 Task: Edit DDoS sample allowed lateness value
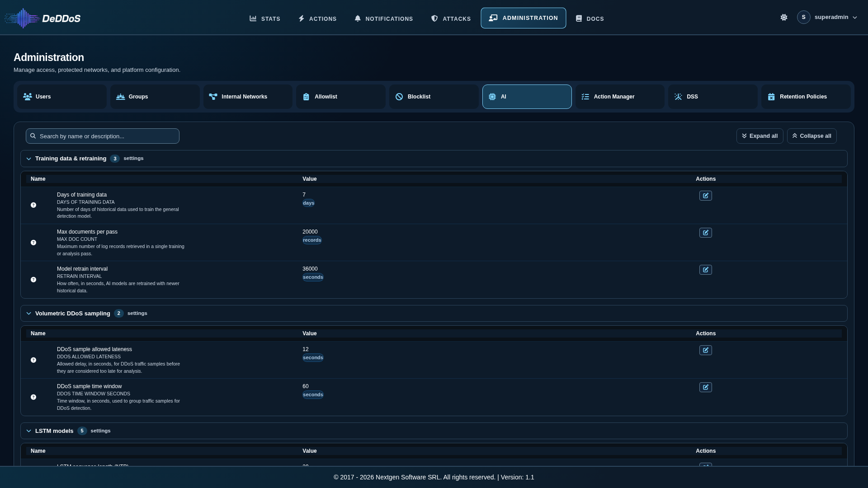[x=705, y=350]
